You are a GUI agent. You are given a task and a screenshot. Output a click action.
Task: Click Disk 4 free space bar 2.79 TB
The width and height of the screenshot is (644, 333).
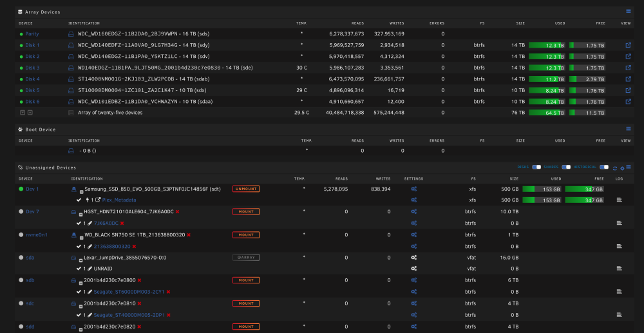[x=587, y=79]
